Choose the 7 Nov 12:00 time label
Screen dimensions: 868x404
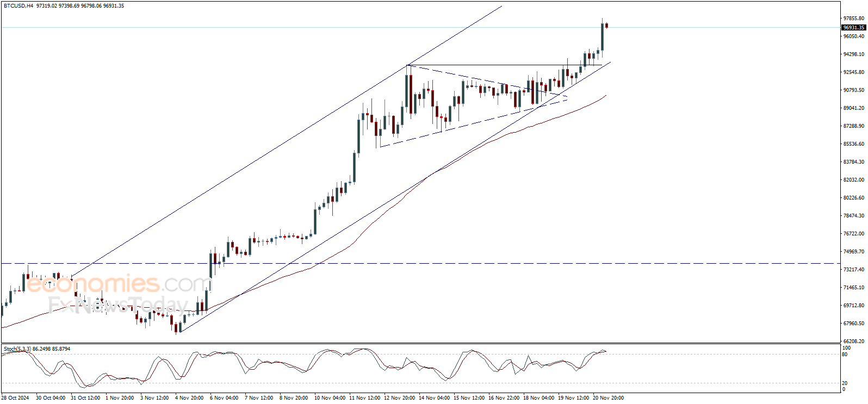pyautogui.click(x=259, y=398)
